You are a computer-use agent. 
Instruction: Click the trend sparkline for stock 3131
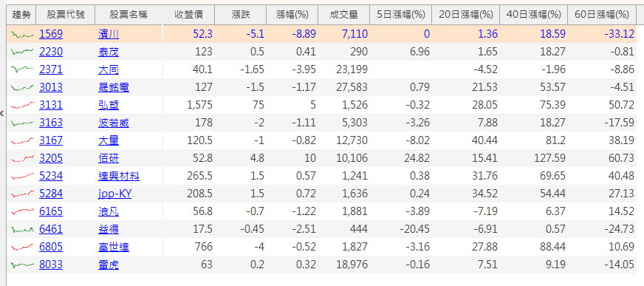[x=22, y=105]
